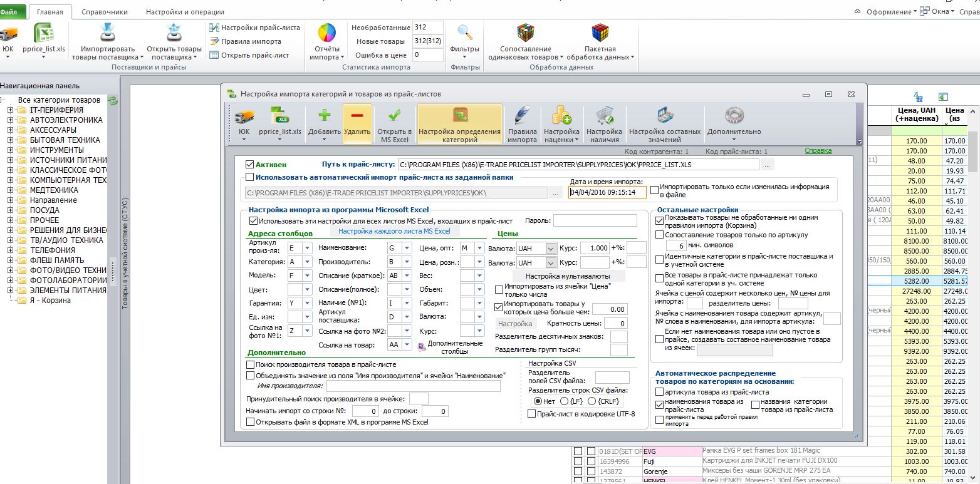The width and height of the screenshot is (980, 484).
Task: Switch to the Справочники ribbon tab
Action: click(x=105, y=12)
